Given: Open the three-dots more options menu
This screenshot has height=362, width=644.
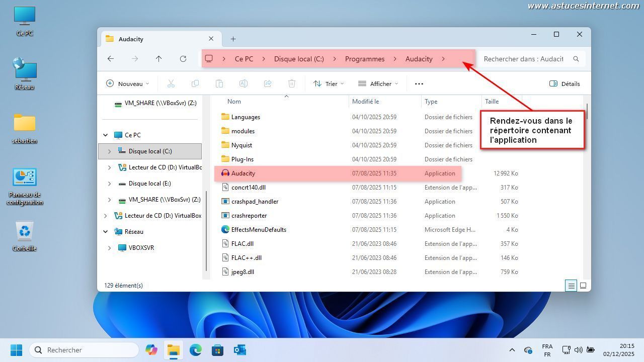Looking at the screenshot, I should click(x=419, y=84).
